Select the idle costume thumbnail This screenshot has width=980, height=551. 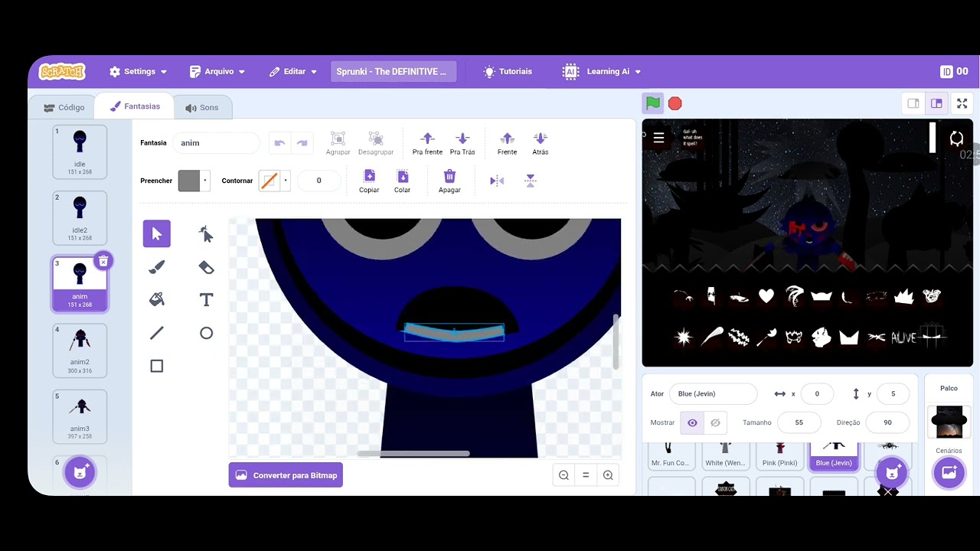click(x=80, y=151)
